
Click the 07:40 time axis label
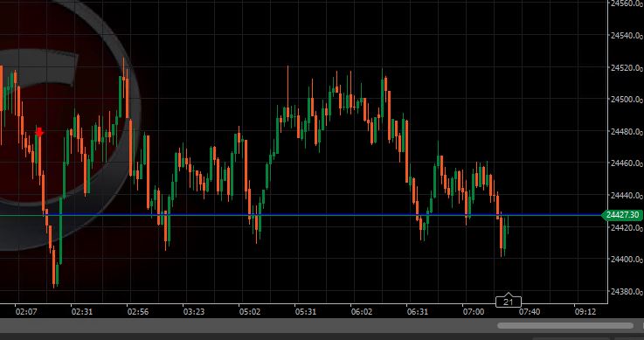(529, 312)
